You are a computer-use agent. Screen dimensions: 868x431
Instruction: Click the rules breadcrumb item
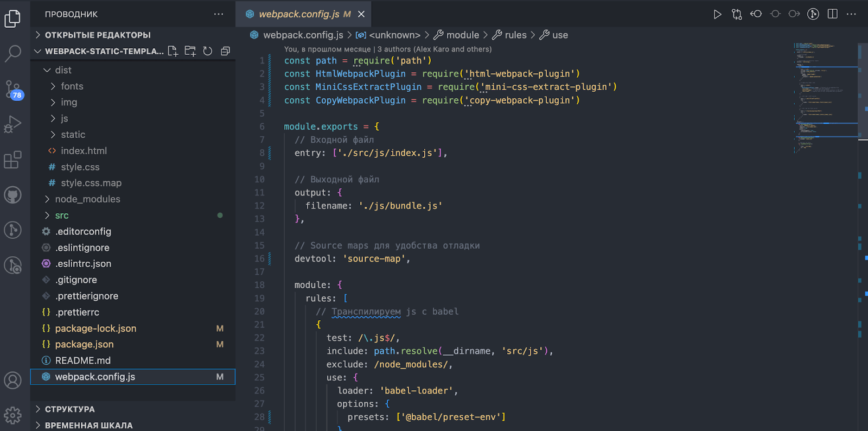pyautogui.click(x=515, y=35)
